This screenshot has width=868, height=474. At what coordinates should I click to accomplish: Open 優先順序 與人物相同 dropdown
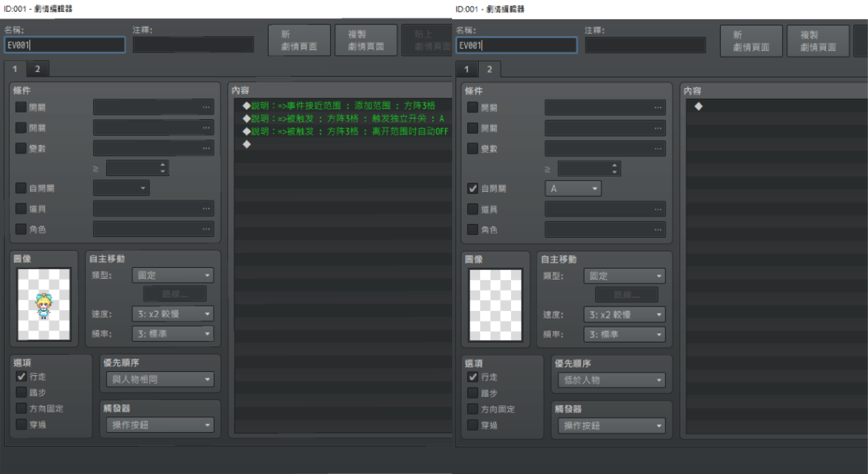coord(159,379)
